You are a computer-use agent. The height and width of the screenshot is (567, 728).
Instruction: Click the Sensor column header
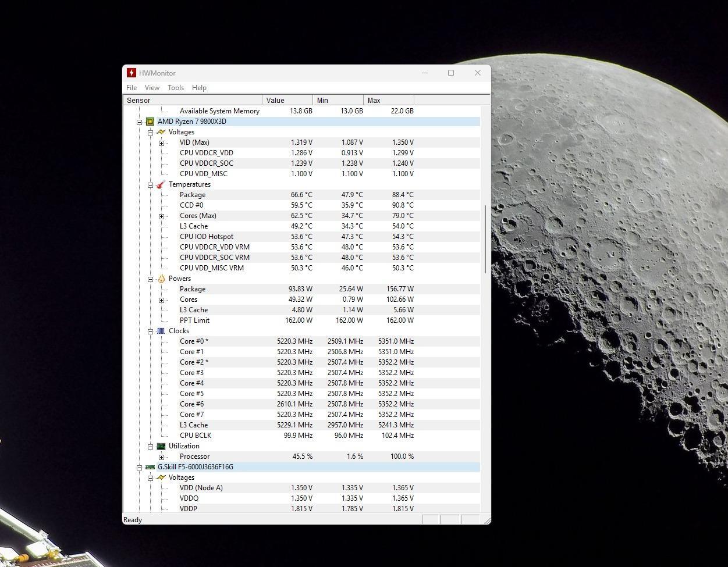pos(193,100)
